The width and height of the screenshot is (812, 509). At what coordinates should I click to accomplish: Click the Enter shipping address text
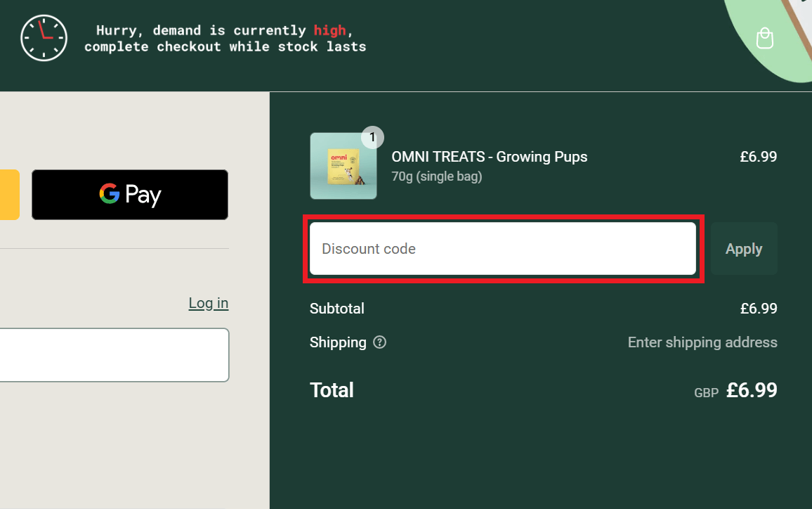pyautogui.click(x=702, y=342)
